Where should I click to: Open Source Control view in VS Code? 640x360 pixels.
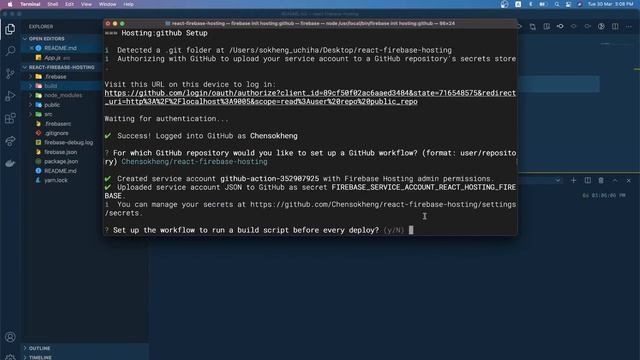click(x=10, y=73)
